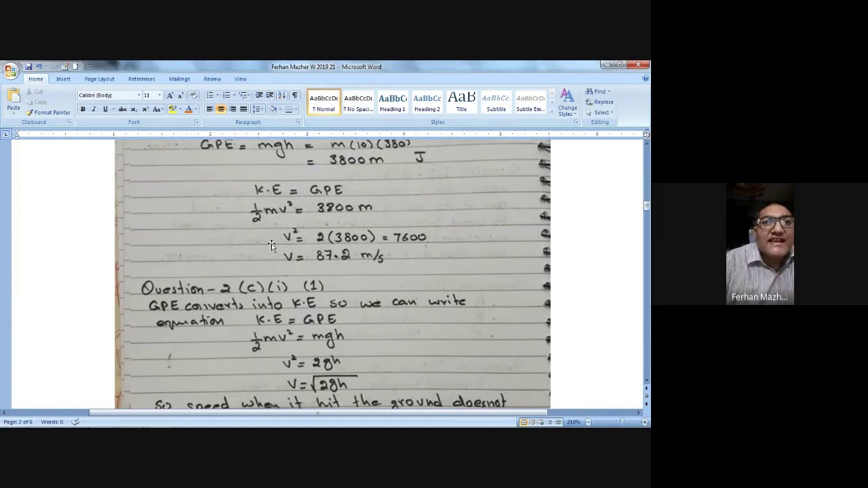
Task: Grow the font size
Action: coord(170,96)
